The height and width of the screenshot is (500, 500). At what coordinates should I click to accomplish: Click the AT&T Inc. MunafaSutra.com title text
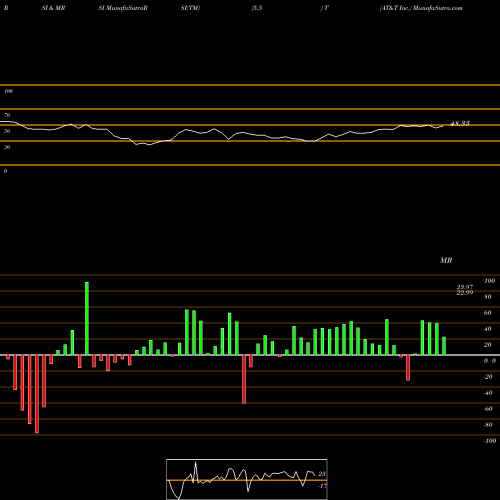coord(421,8)
